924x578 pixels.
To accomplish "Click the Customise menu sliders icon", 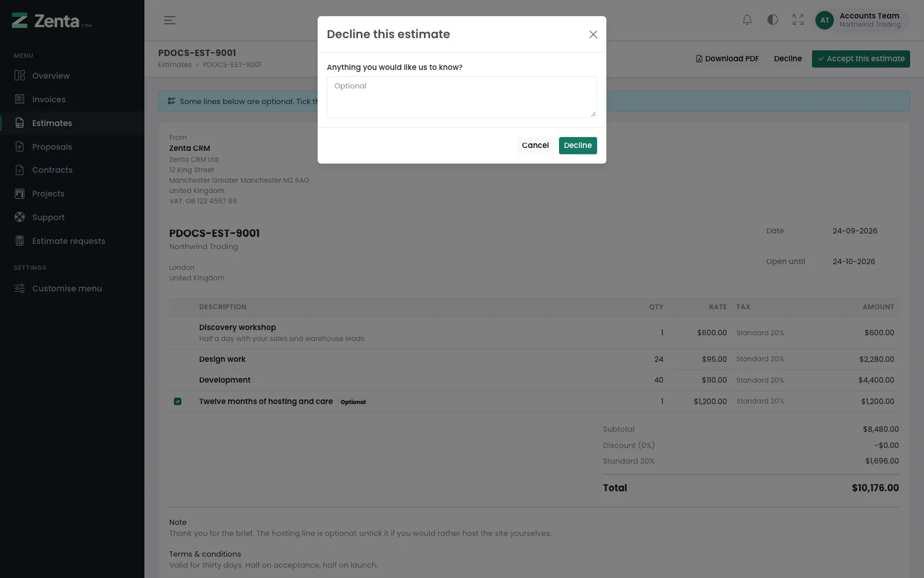I will [x=20, y=288].
